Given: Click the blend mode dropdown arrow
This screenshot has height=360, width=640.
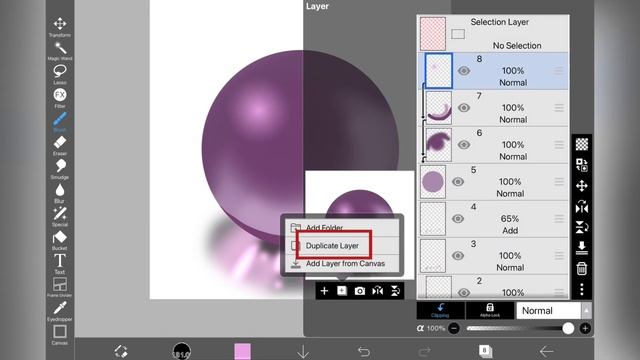Looking at the screenshot, I should pyautogui.click(x=586, y=311).
